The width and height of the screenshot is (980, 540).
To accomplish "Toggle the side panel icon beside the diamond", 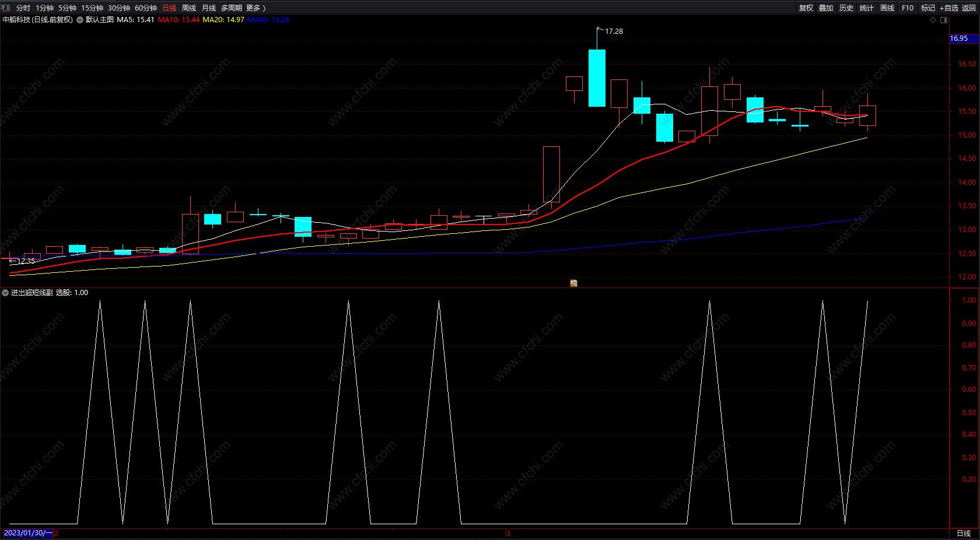I will tap(944, 20).
